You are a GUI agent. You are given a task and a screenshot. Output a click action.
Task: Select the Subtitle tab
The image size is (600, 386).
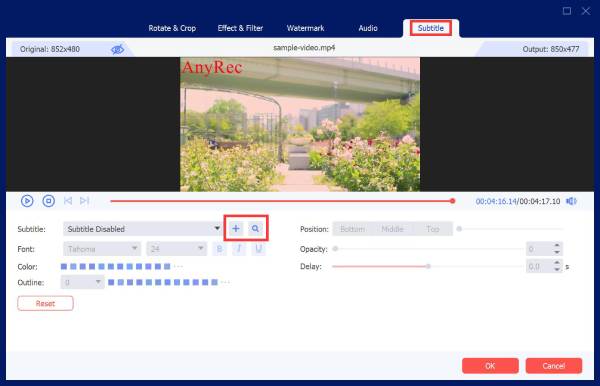(431, 28)
